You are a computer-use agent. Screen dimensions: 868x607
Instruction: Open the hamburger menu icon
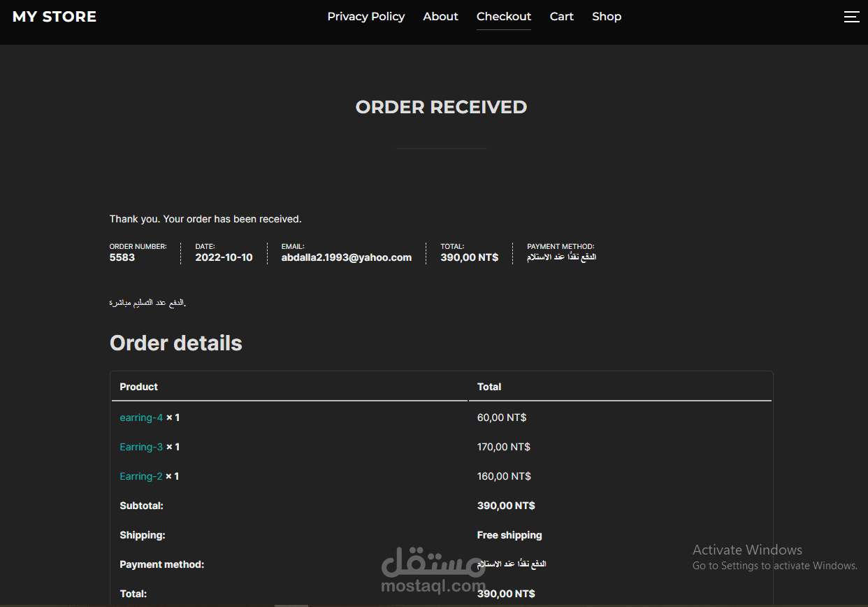pyautogui.click(x=851, y=17)
